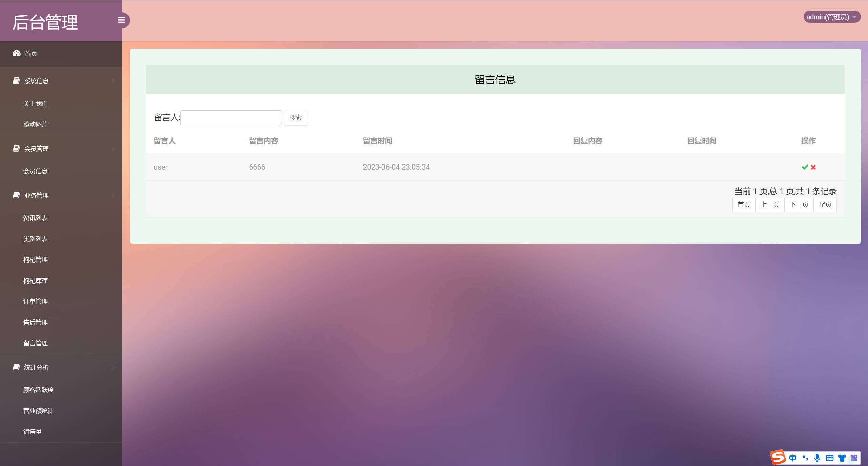Open the 留言管理 menu item
This screenshot has width=868, height=466.
35,343
